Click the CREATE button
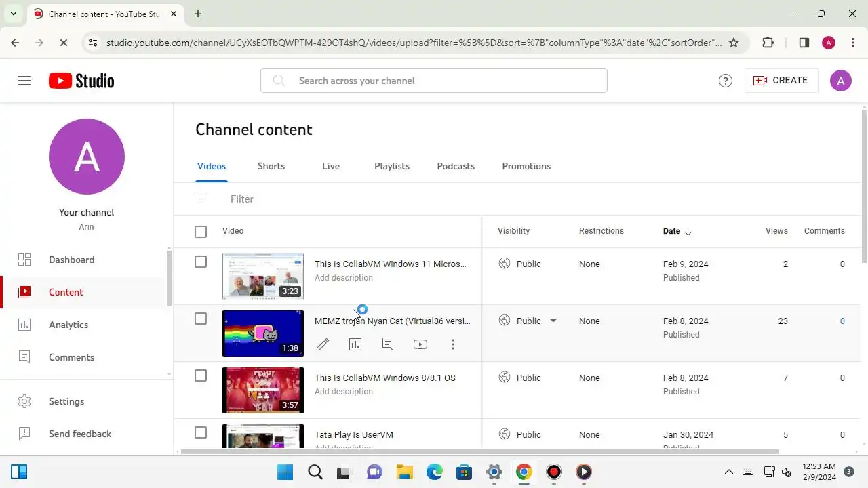The image size is (868, 488). click(781, 81)
